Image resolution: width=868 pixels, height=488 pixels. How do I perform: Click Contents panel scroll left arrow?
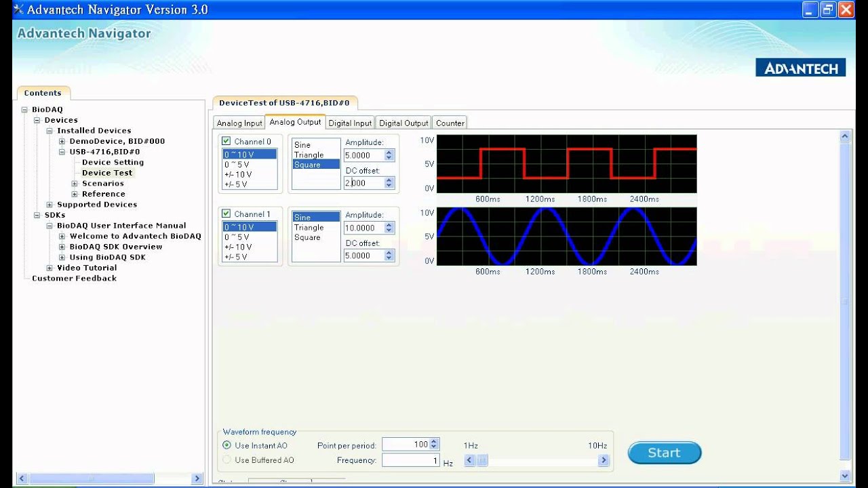(21, 479)
